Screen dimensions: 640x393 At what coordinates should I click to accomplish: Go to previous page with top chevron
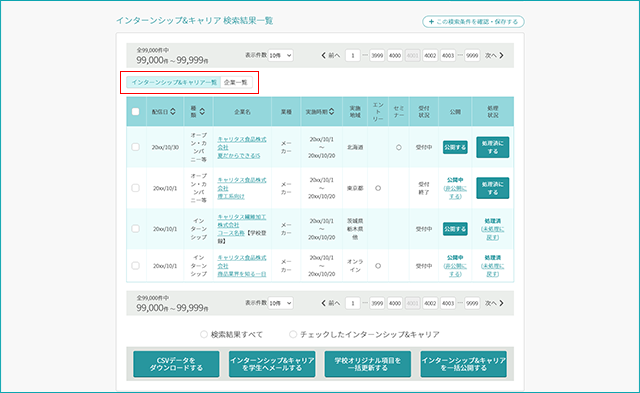[323, 55]
